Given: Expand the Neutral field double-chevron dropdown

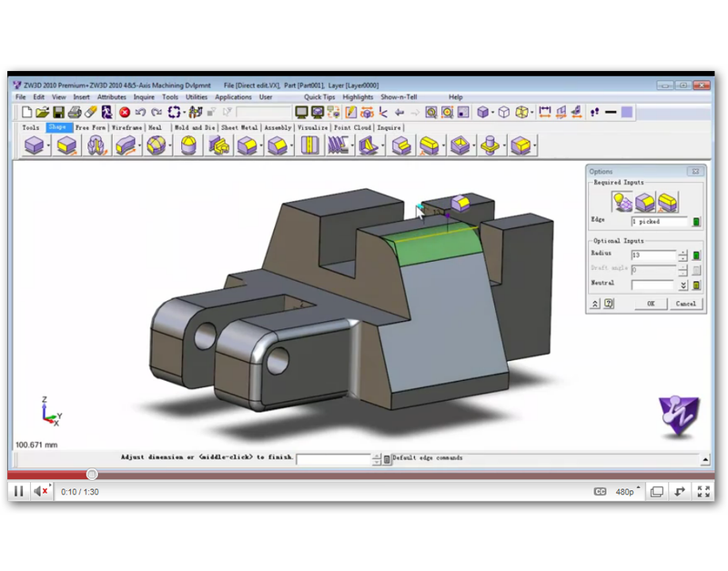Looking at the screenshot, I should click(683, 285).
